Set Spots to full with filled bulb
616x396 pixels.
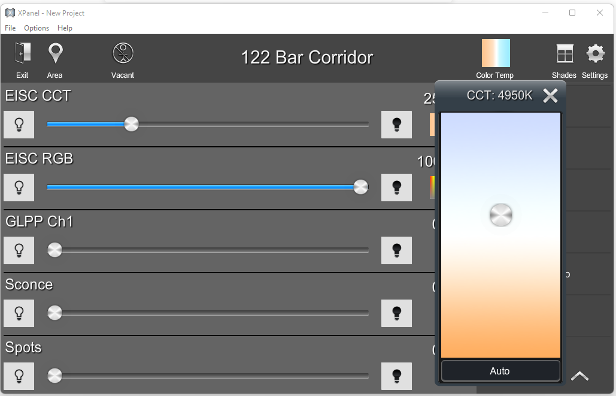point(396,376)
